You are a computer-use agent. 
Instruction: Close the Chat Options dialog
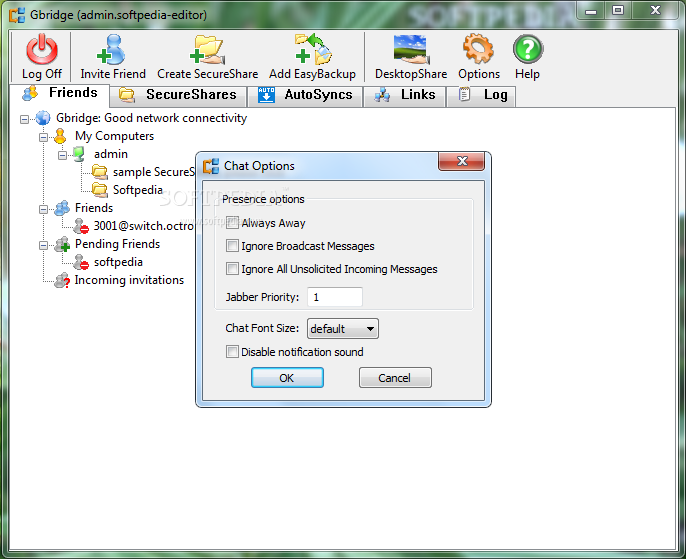462,161
